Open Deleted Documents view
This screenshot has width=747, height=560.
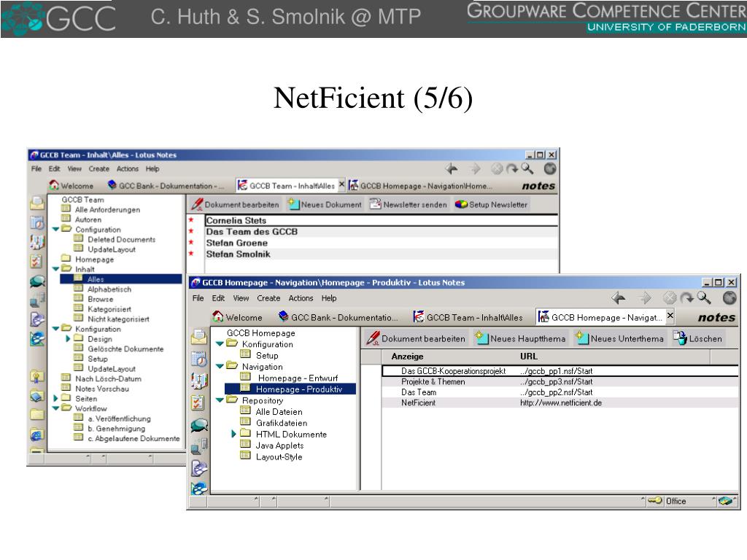pos(122,239)
